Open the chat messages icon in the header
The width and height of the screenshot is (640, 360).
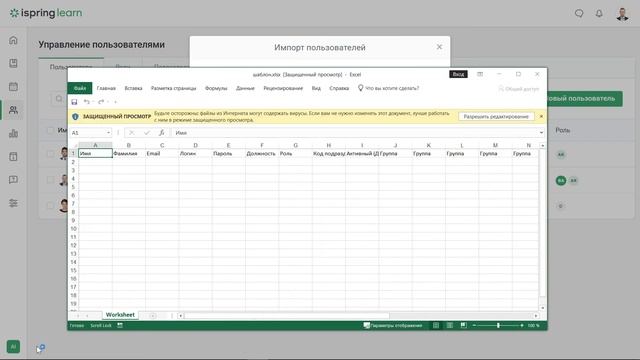pos(579,13)
